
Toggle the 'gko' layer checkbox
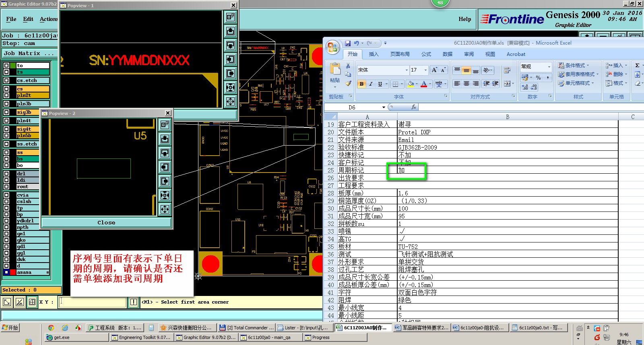coord(6,240)
